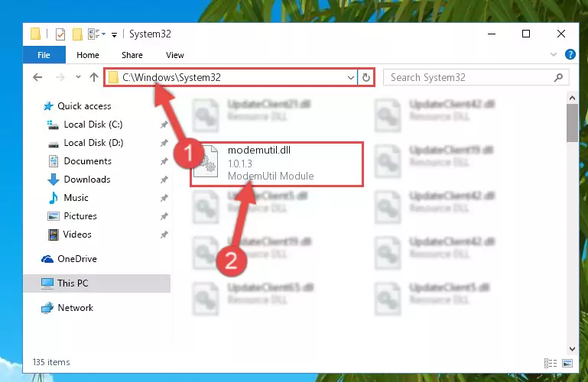Switch to the Share ribbon tab
588x382 pixels.
(x=132, y=55)
